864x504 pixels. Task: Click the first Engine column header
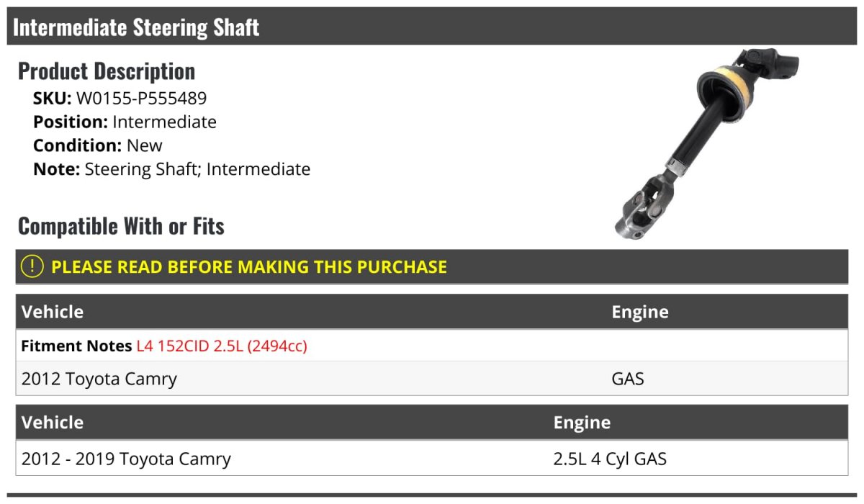coord(640,312)
